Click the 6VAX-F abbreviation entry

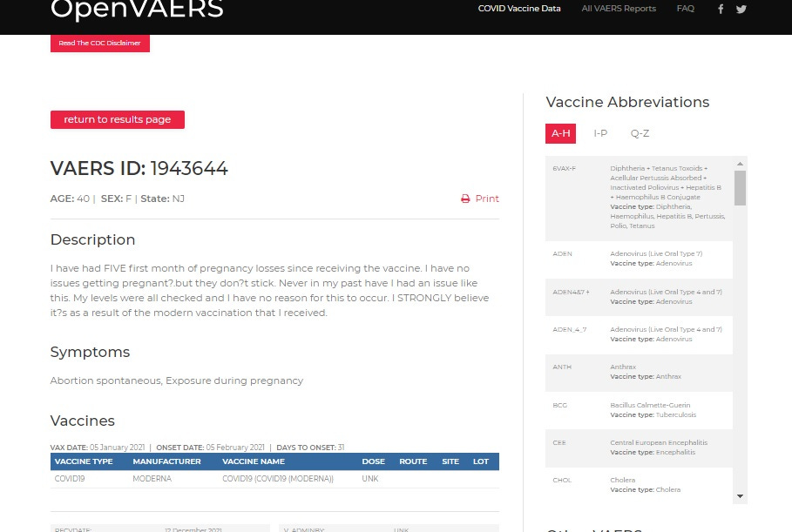(639, 198)
